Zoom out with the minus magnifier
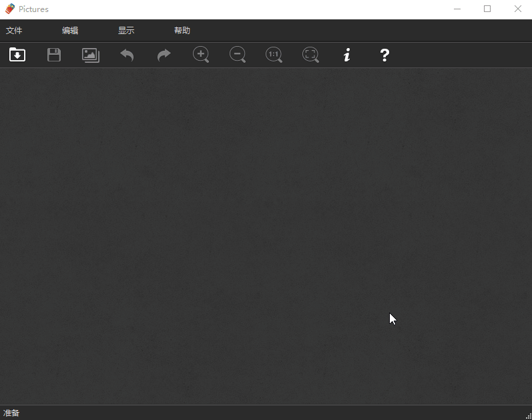This screenshot has width=532, height=420. (238, 55)
